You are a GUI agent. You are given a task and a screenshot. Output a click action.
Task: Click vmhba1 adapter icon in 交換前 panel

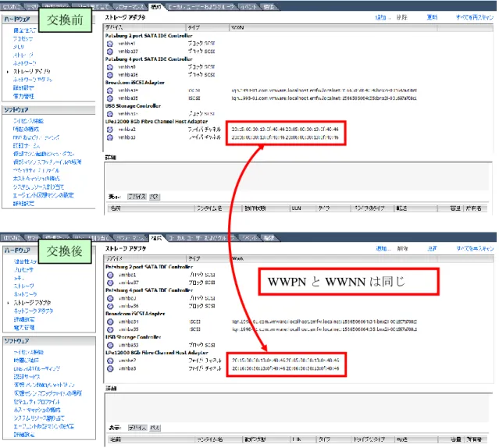click(110, 44)
